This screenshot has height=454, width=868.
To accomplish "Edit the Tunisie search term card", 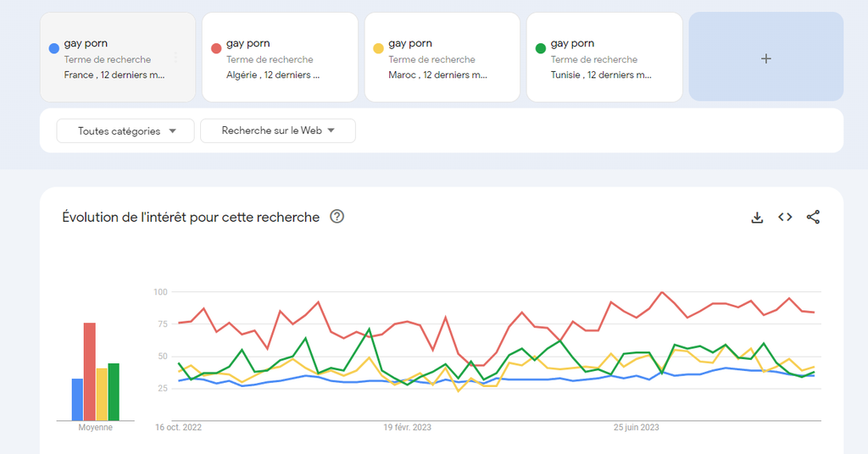I will [x=604, y=58].
